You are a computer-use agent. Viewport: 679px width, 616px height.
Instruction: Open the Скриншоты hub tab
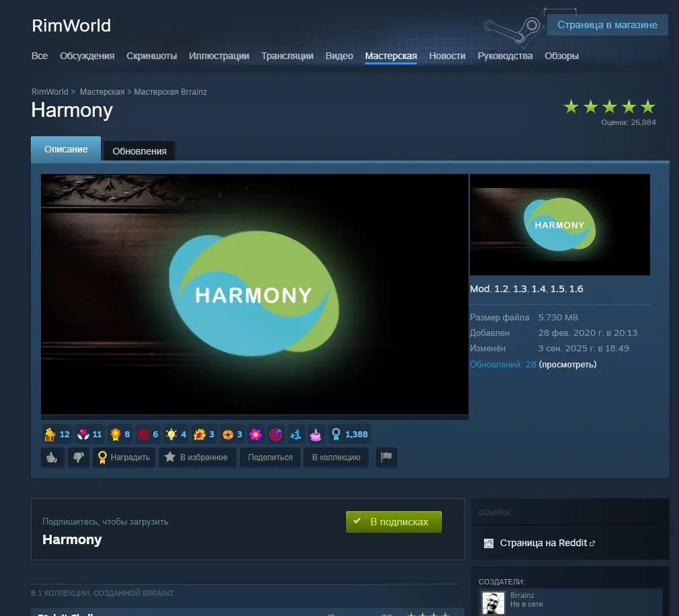click(x=151, y=56)
